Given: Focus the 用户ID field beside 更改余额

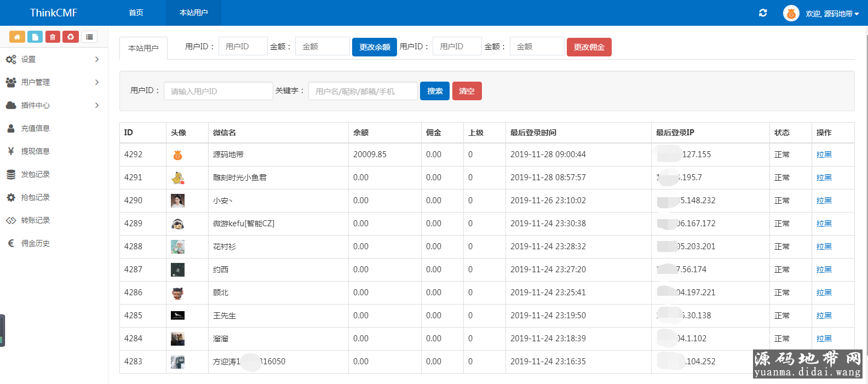Looking at the screenshot, I should [243, 47].
